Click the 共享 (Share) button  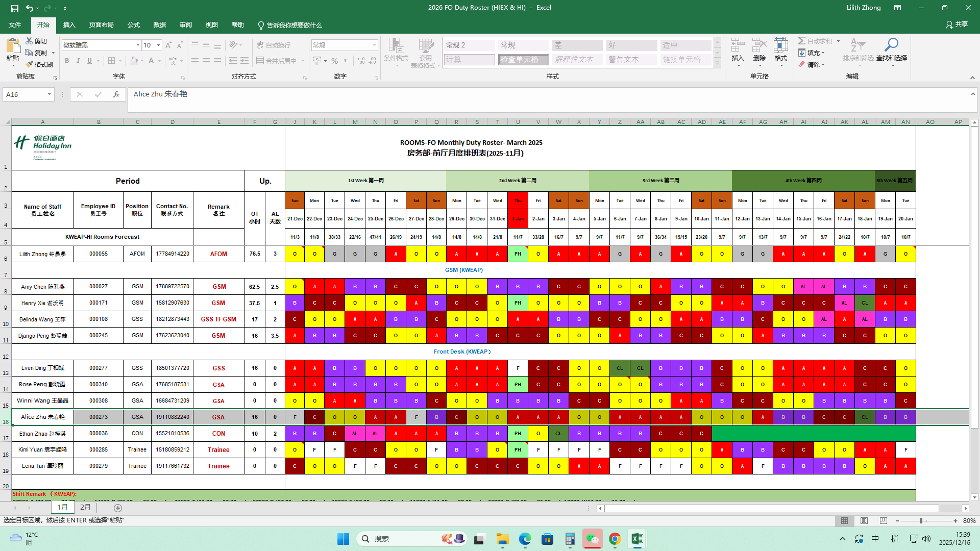(x=957, y=24)
